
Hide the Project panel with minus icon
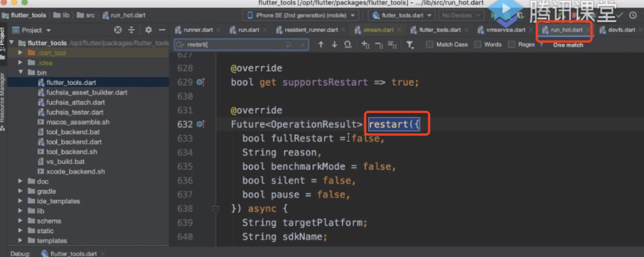coord(162,30)
